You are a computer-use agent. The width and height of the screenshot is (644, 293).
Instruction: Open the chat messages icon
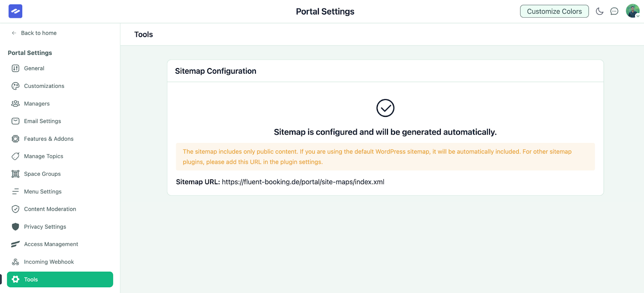[614, 11]
